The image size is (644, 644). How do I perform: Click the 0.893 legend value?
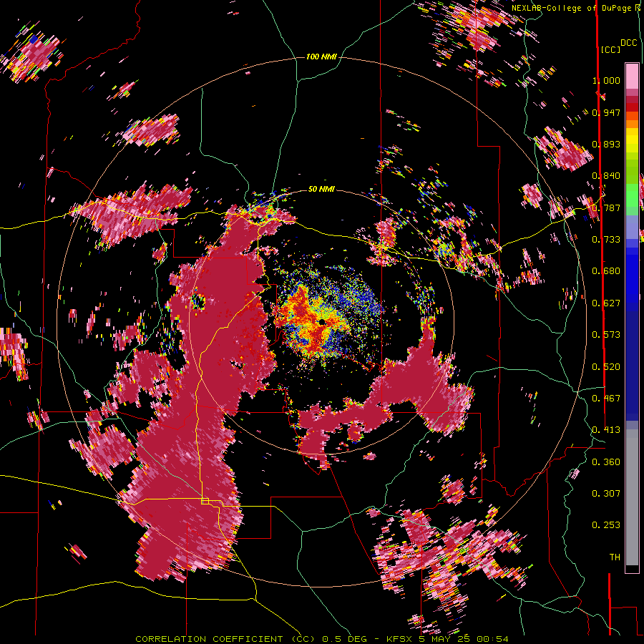point(606,144)
